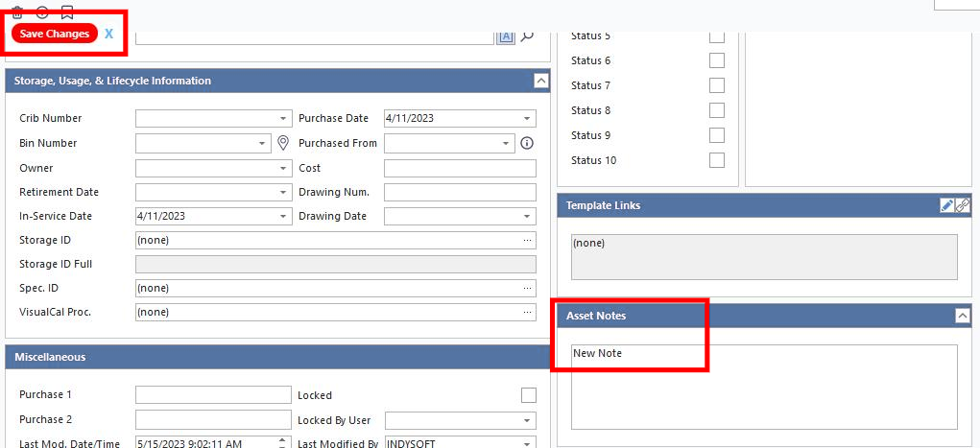Open the Last Modified By dropdown
This screenshot has height=448, width=980.
point(528,443)
